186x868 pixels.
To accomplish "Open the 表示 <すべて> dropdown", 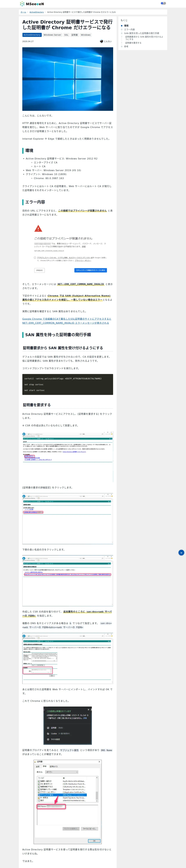I will click(x=61, y=772).
